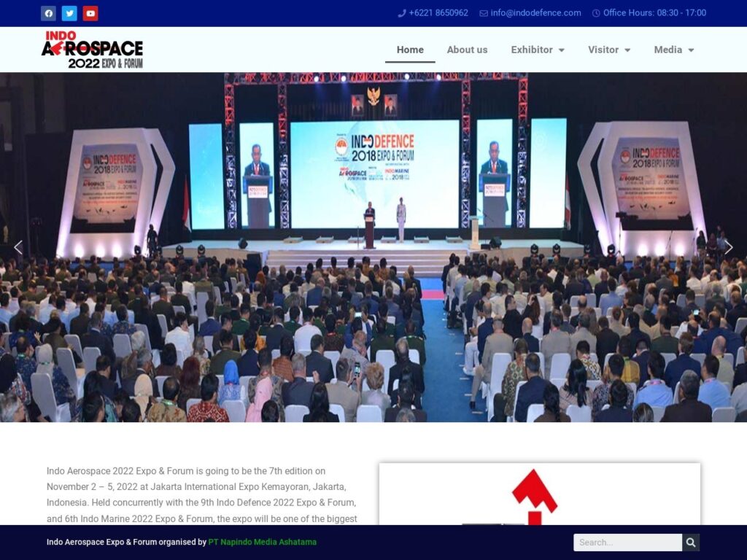This screenshot has width=747, height=560.
Task: Click the clock icon beside Office Hours
Action: coord(596,13)
